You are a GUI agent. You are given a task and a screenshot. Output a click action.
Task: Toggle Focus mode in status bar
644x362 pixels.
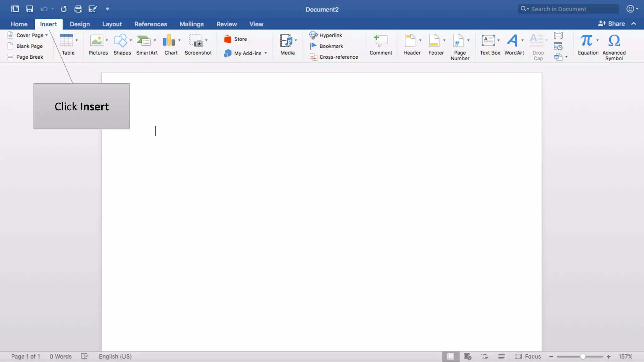tap(528, 356)
